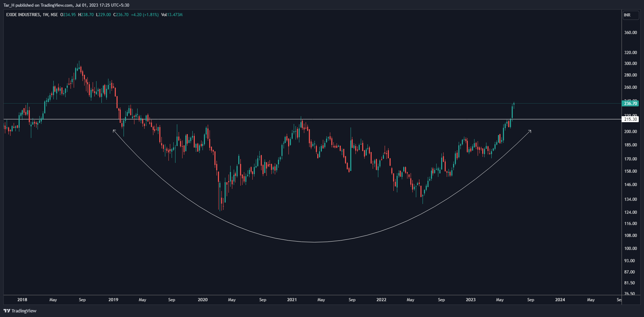Click the 2024 label on time axis
Image resolution: width=644 pixels, height=317 pixels.
[560, 300]
